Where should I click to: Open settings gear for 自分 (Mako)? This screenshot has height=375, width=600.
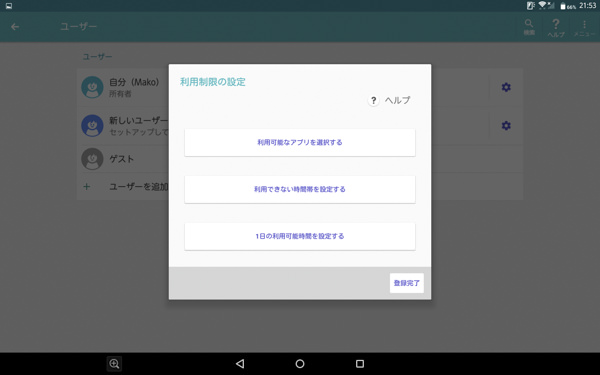tap(506, 87)
